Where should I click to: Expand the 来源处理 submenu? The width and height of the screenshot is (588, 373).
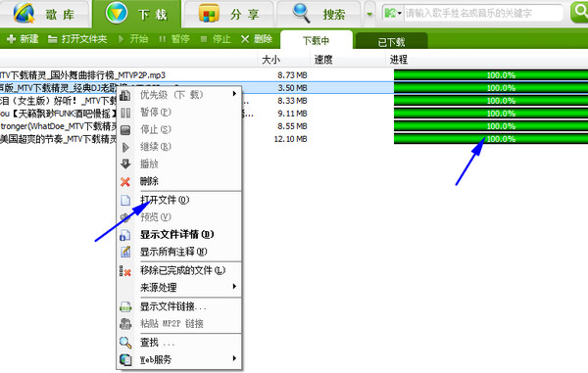click(x=179, y=287)
